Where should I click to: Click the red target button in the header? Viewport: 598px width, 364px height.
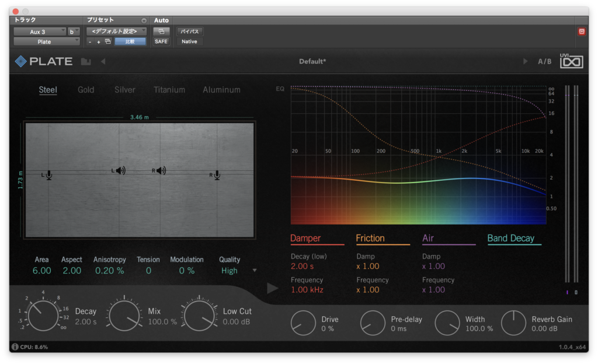[x=581, y=32]
